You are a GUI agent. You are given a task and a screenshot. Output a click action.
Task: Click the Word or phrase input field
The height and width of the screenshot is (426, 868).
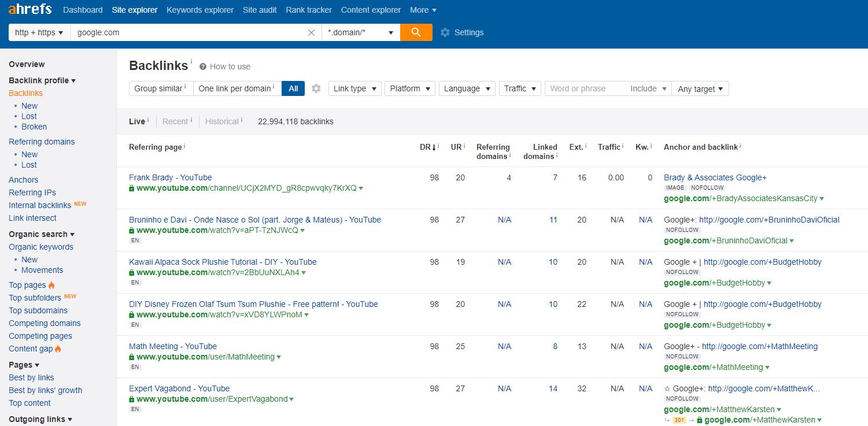coord(586,88)
